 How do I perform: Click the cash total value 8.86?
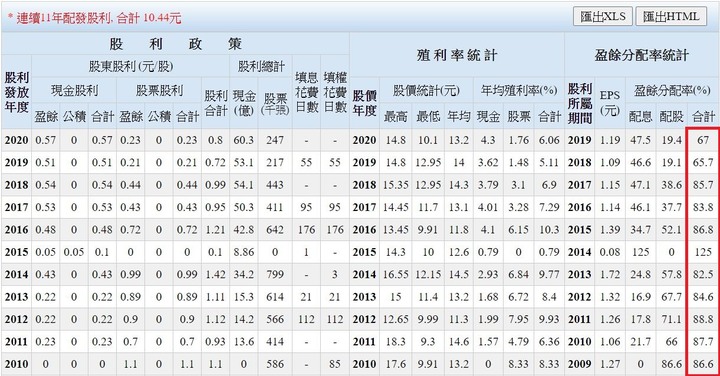point(243,252)
